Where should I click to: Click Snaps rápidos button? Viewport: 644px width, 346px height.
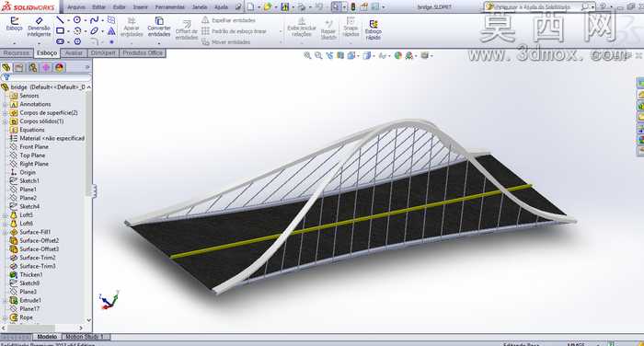[351, 27]
